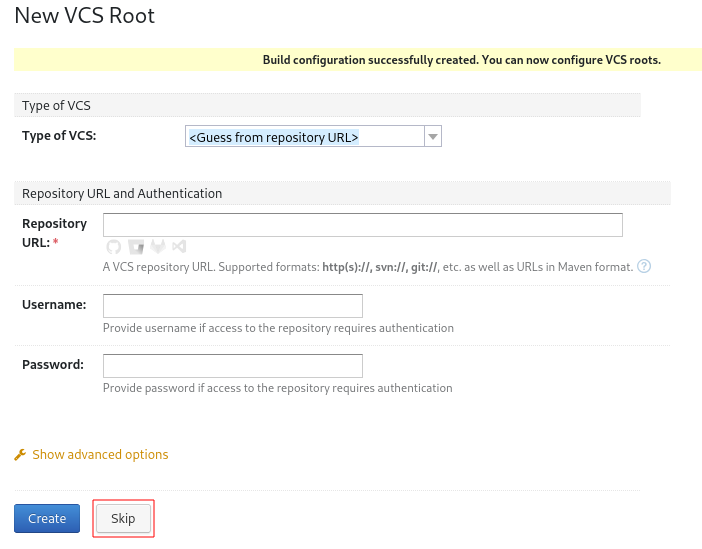Open the Type of VCS dropdown
Viewport: 702px width, 549px height.
coord(313,136)
